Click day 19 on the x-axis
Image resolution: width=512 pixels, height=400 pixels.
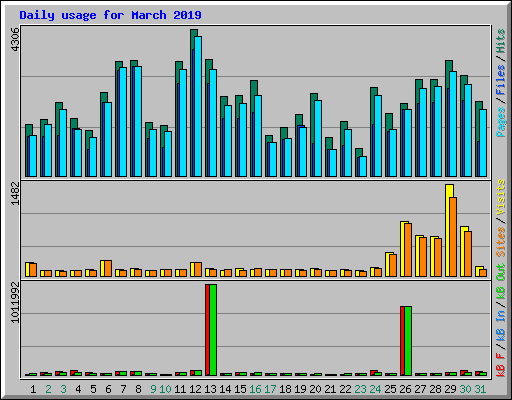[x=300, y=389]
